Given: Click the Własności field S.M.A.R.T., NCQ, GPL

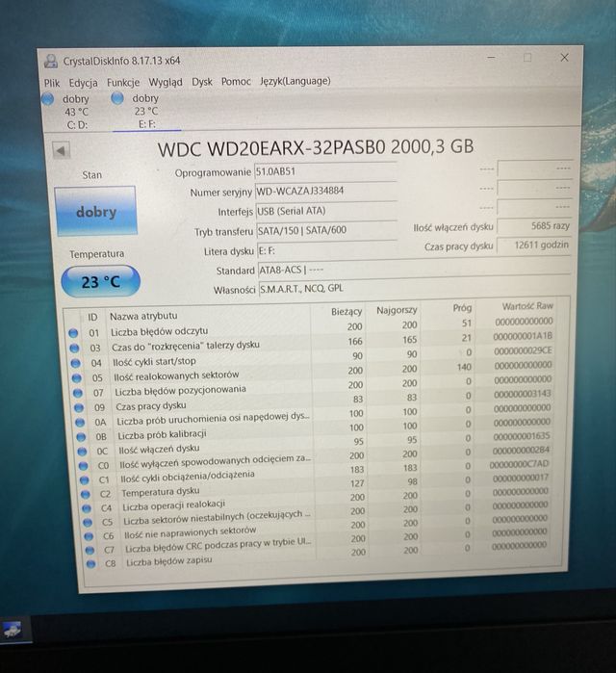Looking at the screenshot, I should coord(415,289).
